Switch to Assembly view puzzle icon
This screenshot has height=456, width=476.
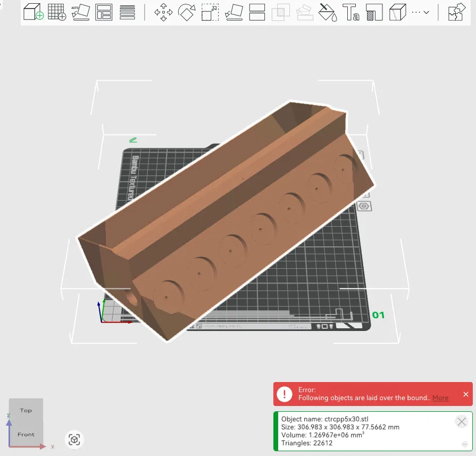[x=456, y=12]
